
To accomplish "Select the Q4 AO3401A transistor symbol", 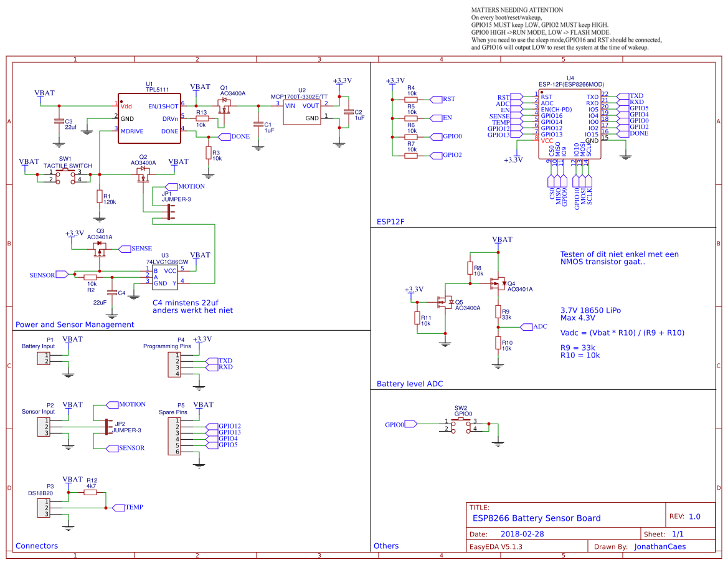I will [x=499, y=283].
